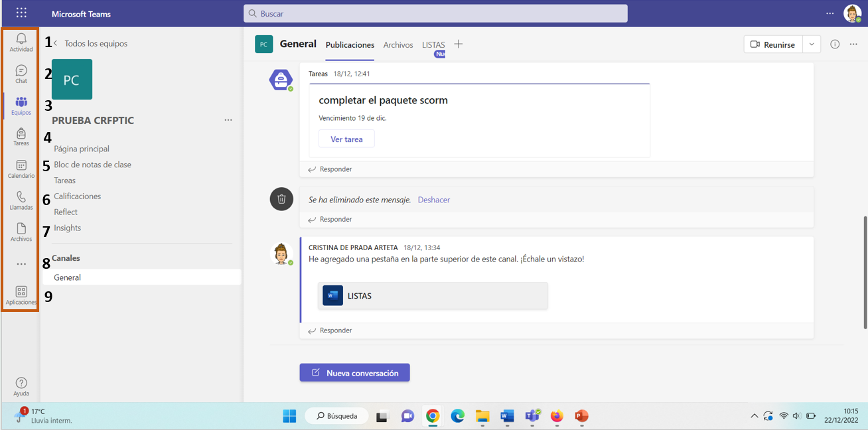Viewport: 868px width, 430px height.
Task: Show hidden system tray icons
Action: click(x=754, y=416)
